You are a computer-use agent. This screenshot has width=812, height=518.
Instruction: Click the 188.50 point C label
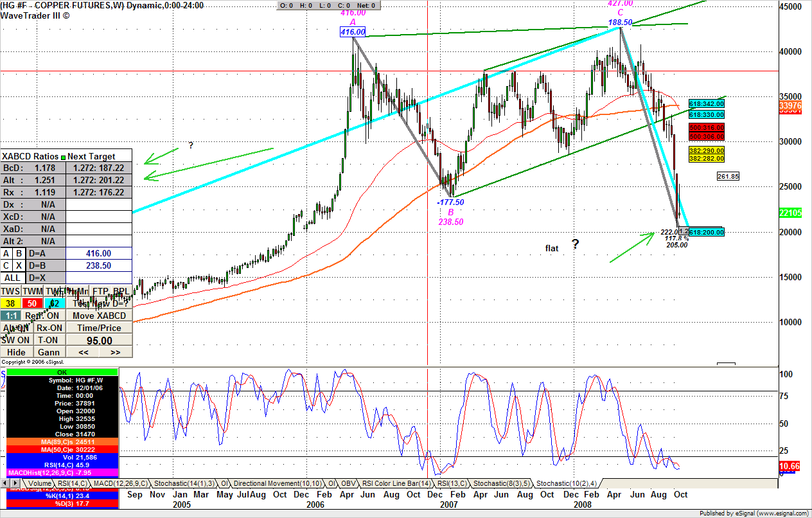click(x=621, y=22)
